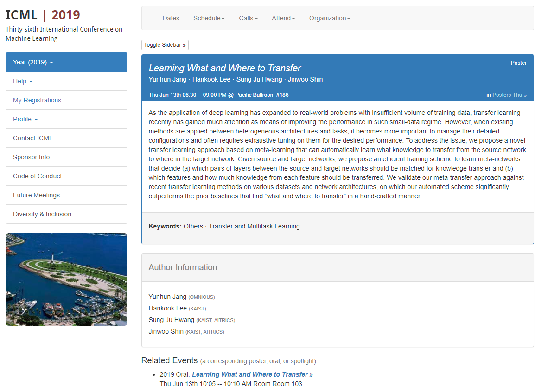Toggle the sidebar with Toggle Sidebar button
The height and width of the screenshot is (392, 548).
[x=165, y=45]
